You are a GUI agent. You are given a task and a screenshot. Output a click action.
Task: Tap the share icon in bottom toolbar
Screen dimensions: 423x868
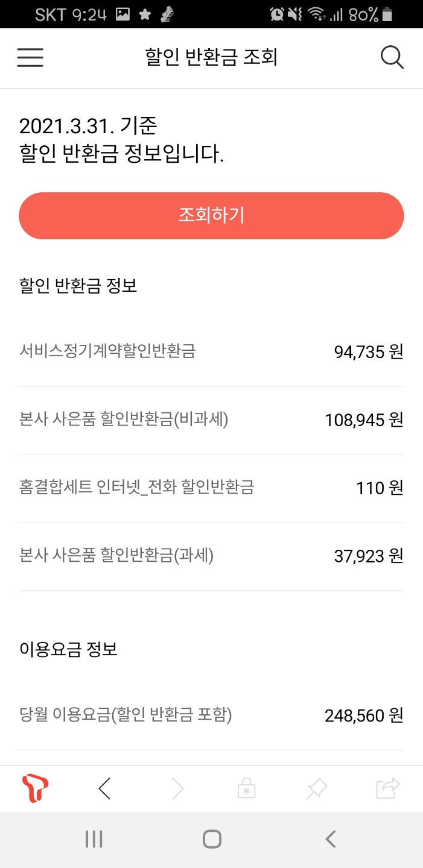(x=387, y=788)
